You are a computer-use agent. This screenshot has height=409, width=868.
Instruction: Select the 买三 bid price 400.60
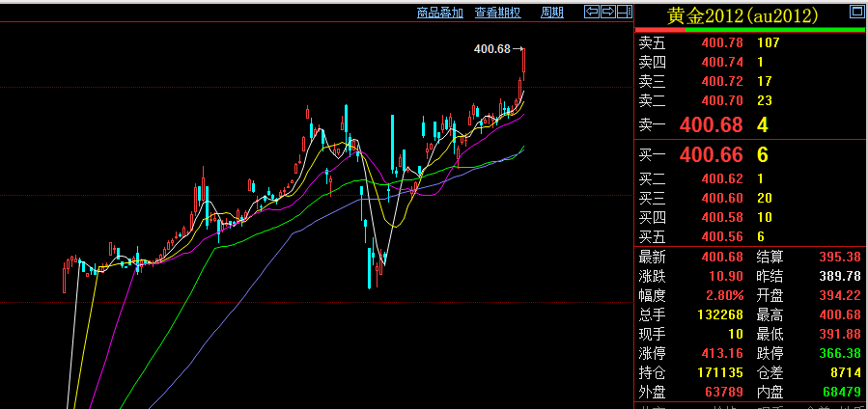pyautogui.click(x=722, y=198)
